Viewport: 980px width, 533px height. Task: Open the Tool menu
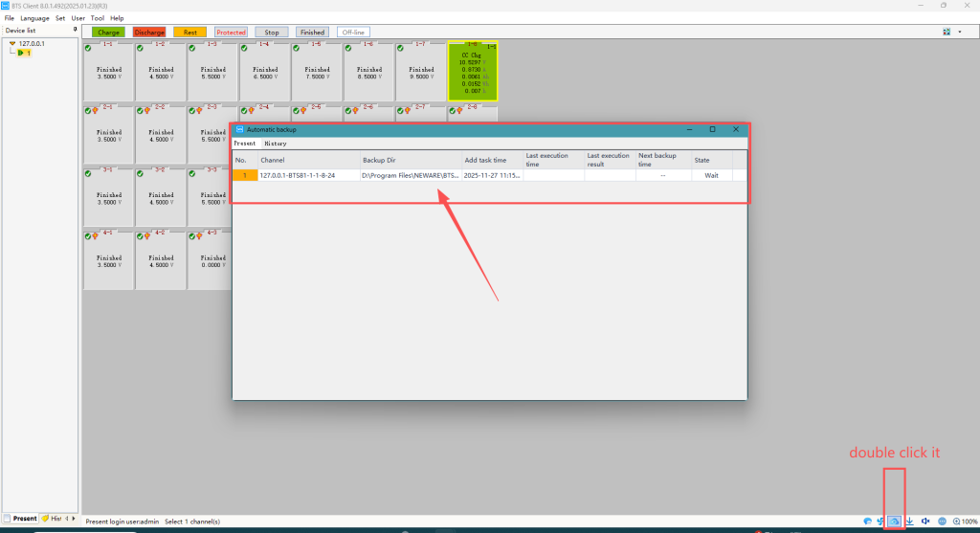pyautogui.click(x=98, y=18)
